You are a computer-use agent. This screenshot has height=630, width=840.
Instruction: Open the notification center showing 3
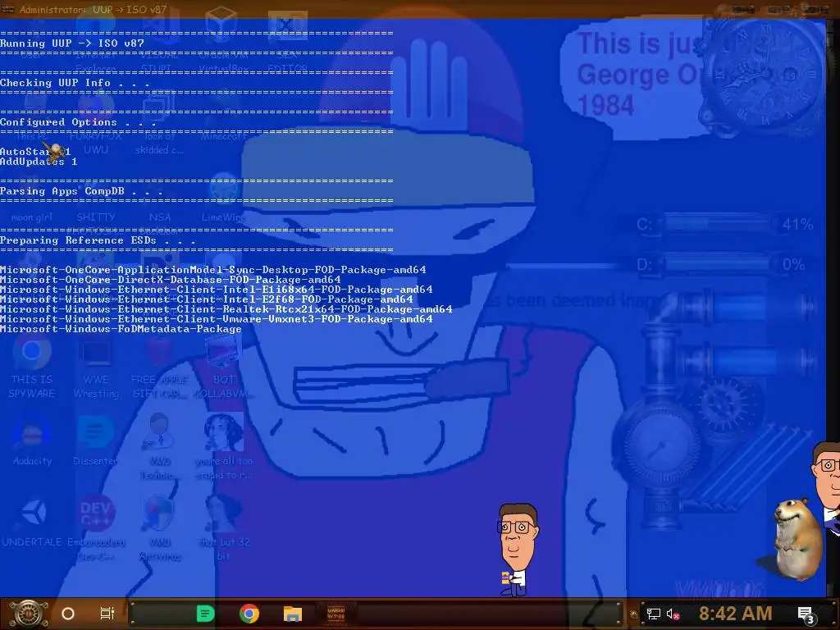coord(807,614)
